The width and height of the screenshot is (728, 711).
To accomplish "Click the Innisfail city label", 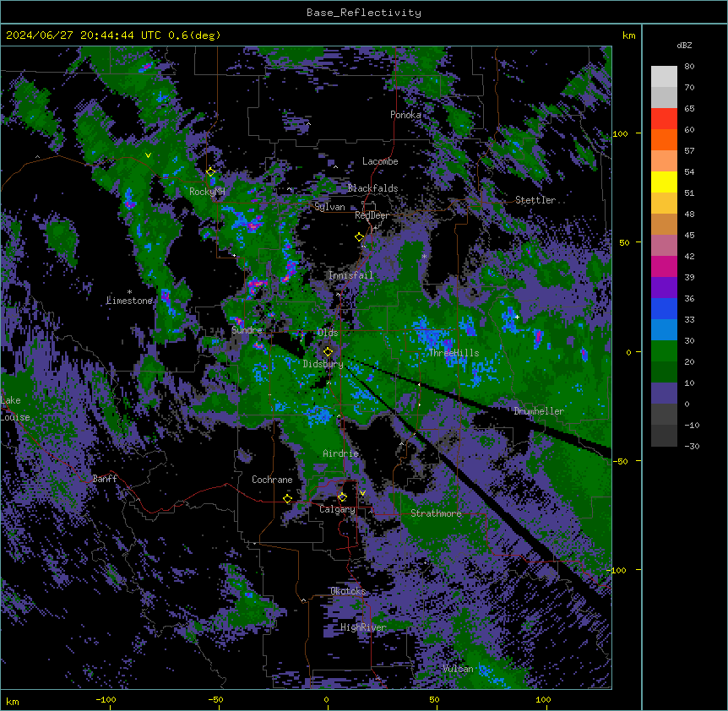I will coord(350,275).
